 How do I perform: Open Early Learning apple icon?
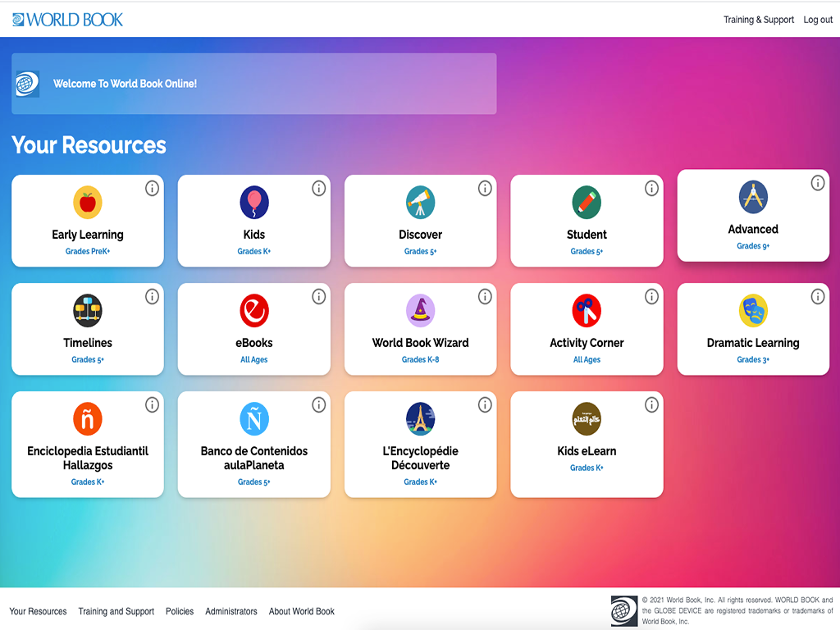coord(87,203)
